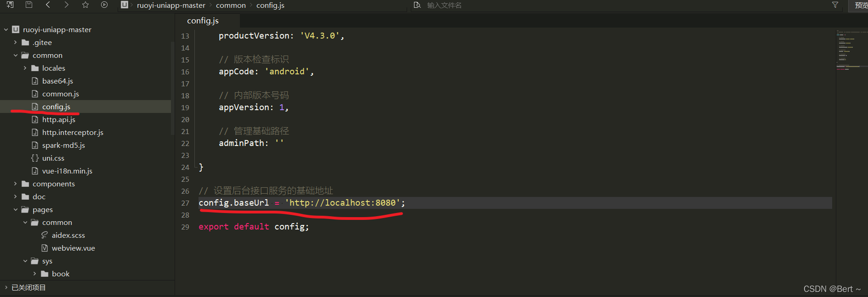
Task: Click the sys open folder icon
Action: (35, 261)
